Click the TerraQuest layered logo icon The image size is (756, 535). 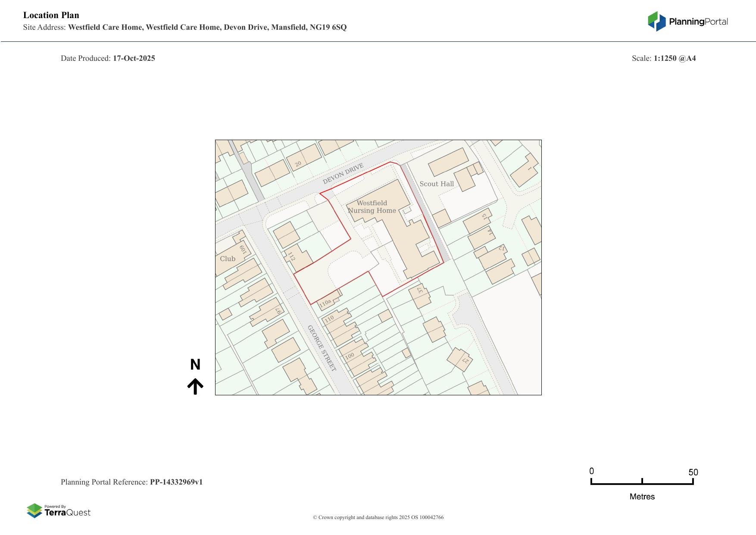34,511
